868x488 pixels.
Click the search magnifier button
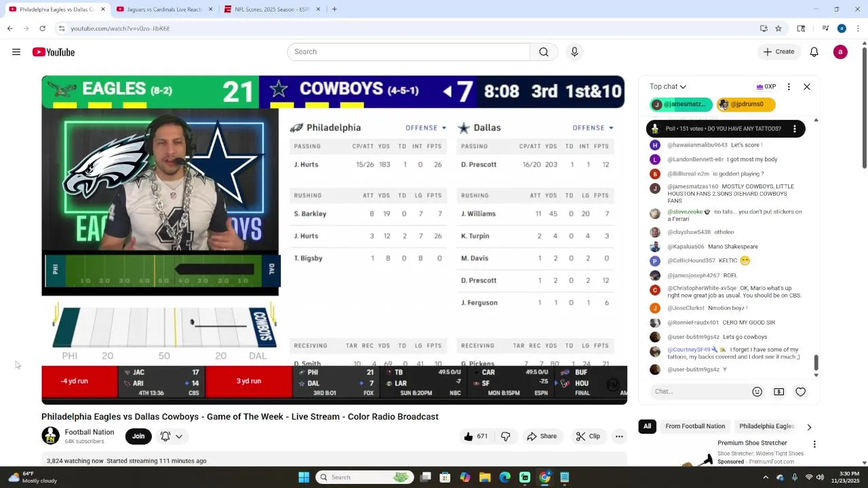(544, 52)
